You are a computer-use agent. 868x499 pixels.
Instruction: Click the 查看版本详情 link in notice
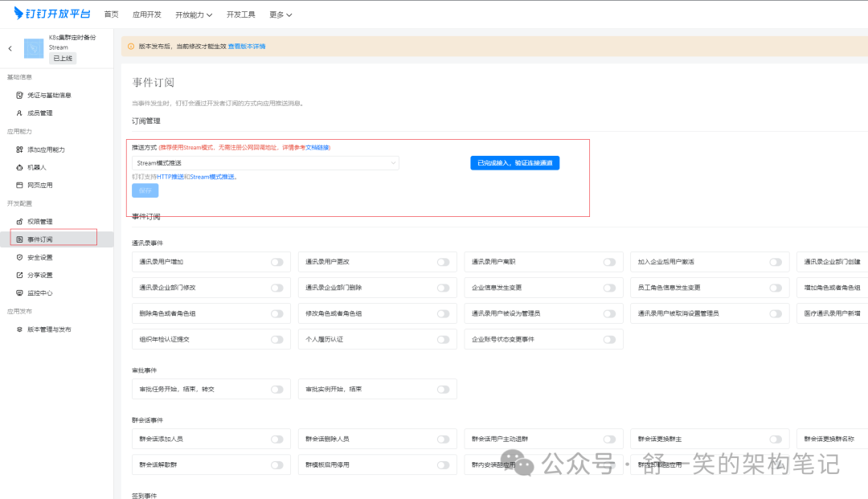pyautogui.click(x=247, y=47)
